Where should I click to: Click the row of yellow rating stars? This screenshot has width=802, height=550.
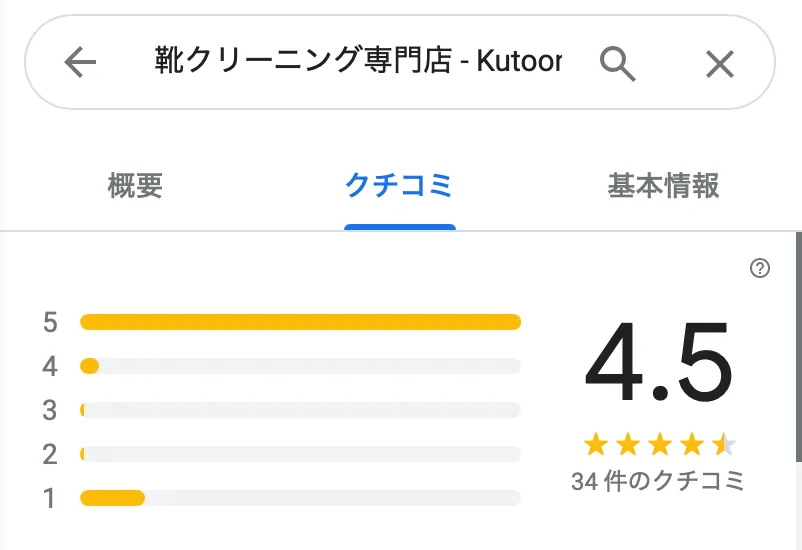pyautogui.click(x=659, y=444)
